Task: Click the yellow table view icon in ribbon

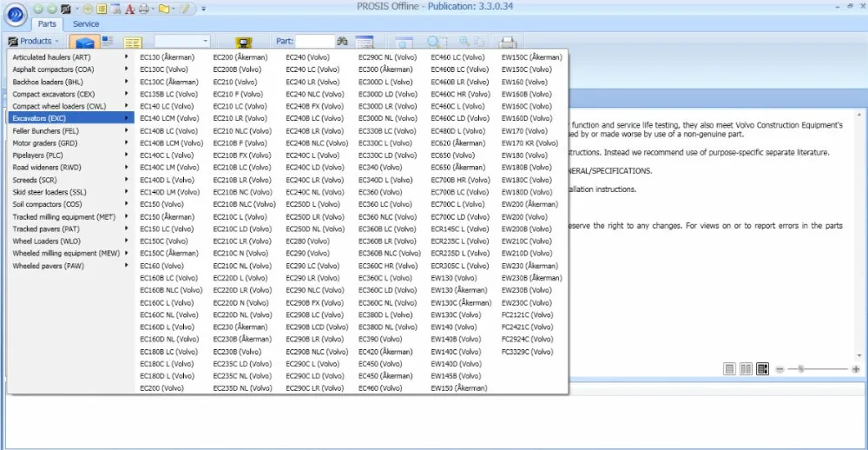Action: [133, 43]
